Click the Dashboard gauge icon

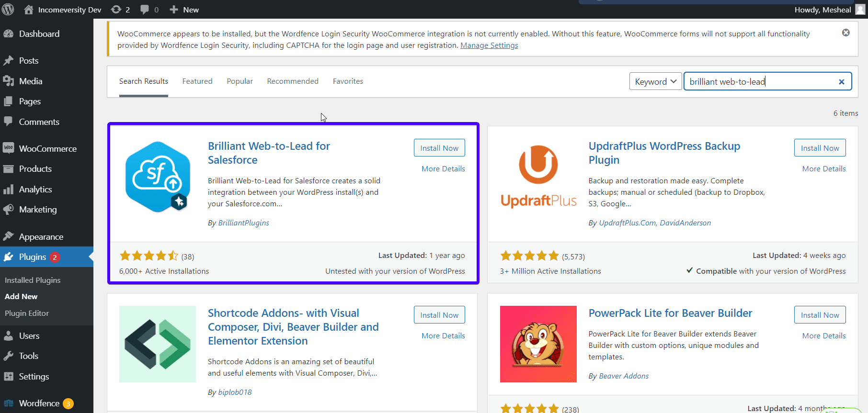point(8,34)
